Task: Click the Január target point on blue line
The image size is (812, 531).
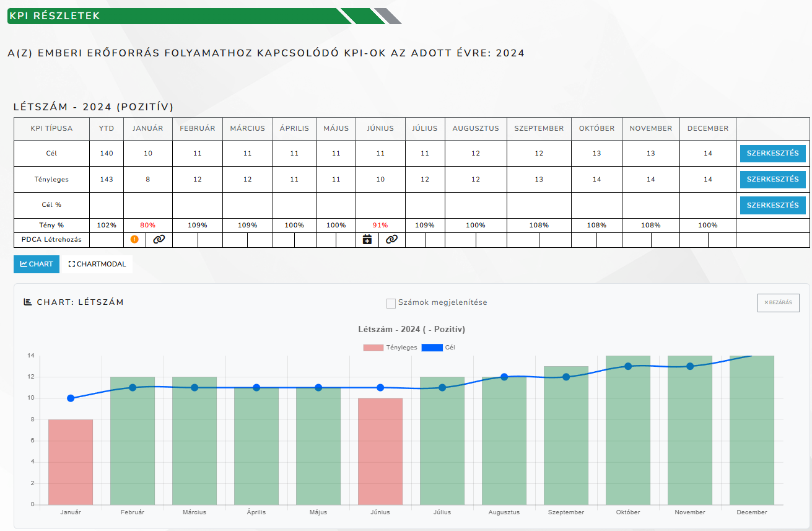Action: pyautogui.click(x=71, y=398)
